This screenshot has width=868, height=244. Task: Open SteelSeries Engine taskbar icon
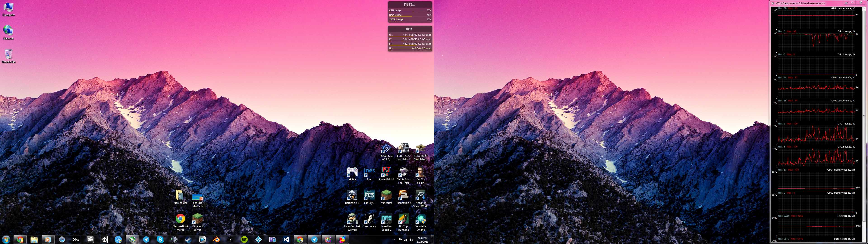(x=104, y=240)
